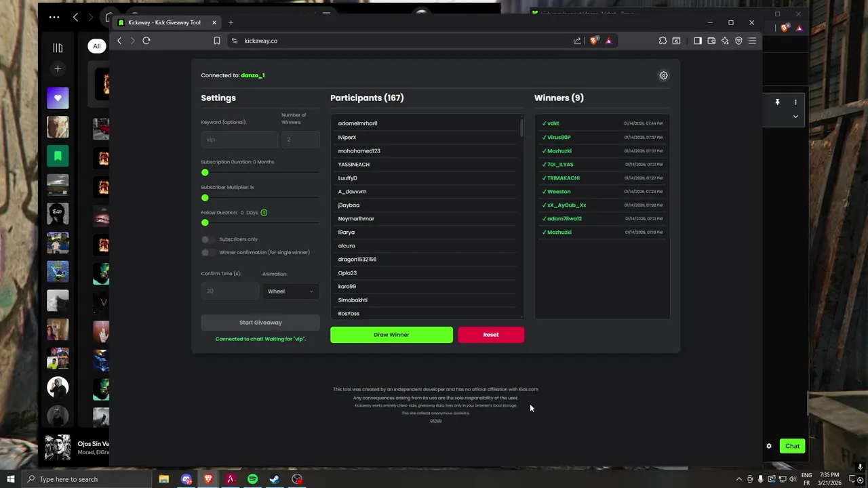Screen dimensions: 868x488
Task: Click the browser back arrow next to reload
Action: (119, 41)
